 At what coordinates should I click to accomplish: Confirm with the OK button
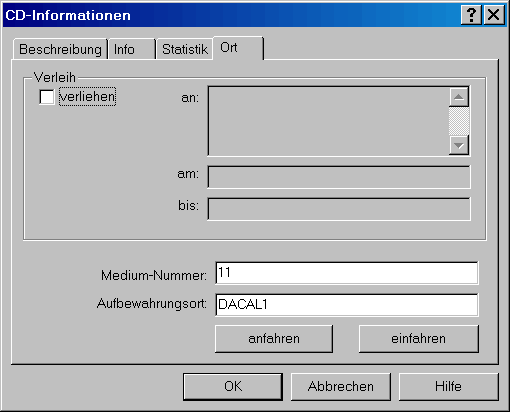pyautogui.click(x=233, y=387)
